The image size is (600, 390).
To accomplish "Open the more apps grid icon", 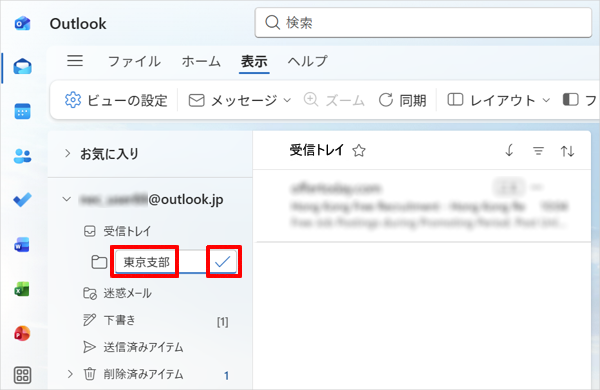I will click(23, 375).
